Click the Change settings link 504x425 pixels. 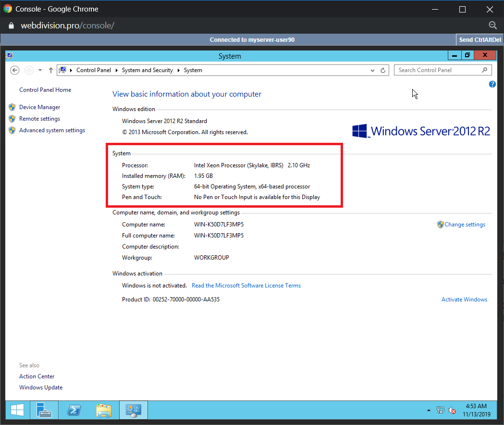click(x=465, y=225)
